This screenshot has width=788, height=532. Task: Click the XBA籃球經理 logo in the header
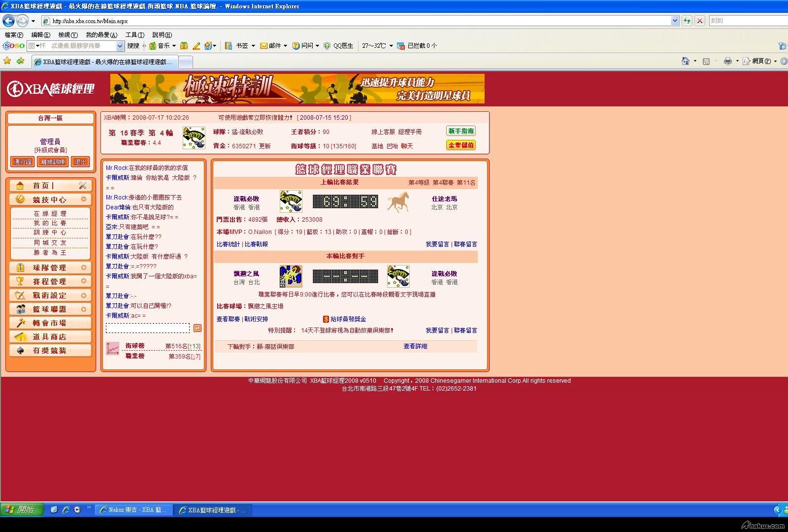[50, 89]
